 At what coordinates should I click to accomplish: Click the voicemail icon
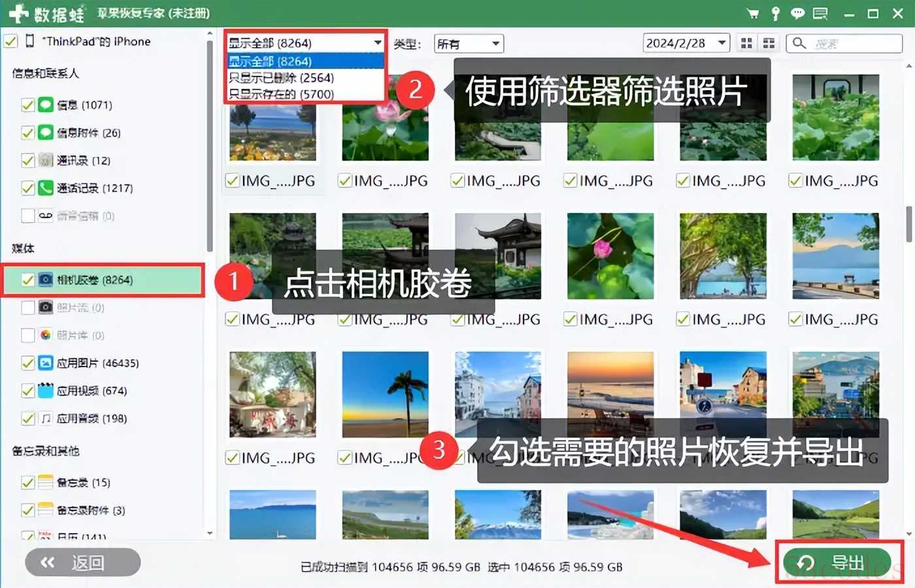[x=45, y=216]
